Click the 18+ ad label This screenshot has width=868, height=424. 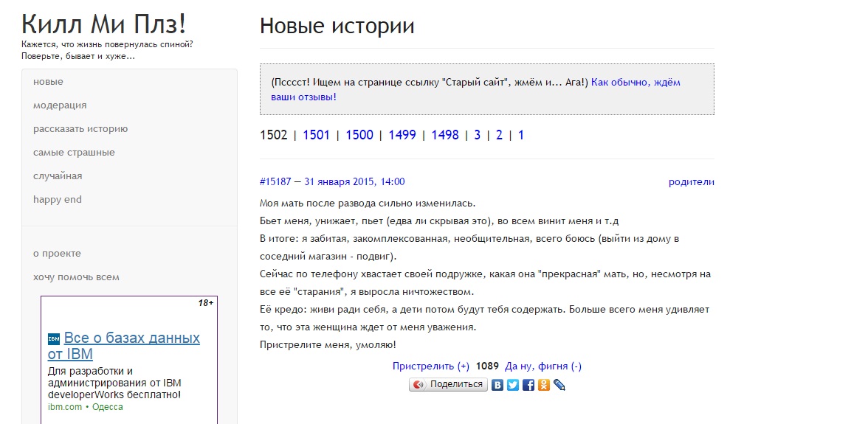pos(206,303)
